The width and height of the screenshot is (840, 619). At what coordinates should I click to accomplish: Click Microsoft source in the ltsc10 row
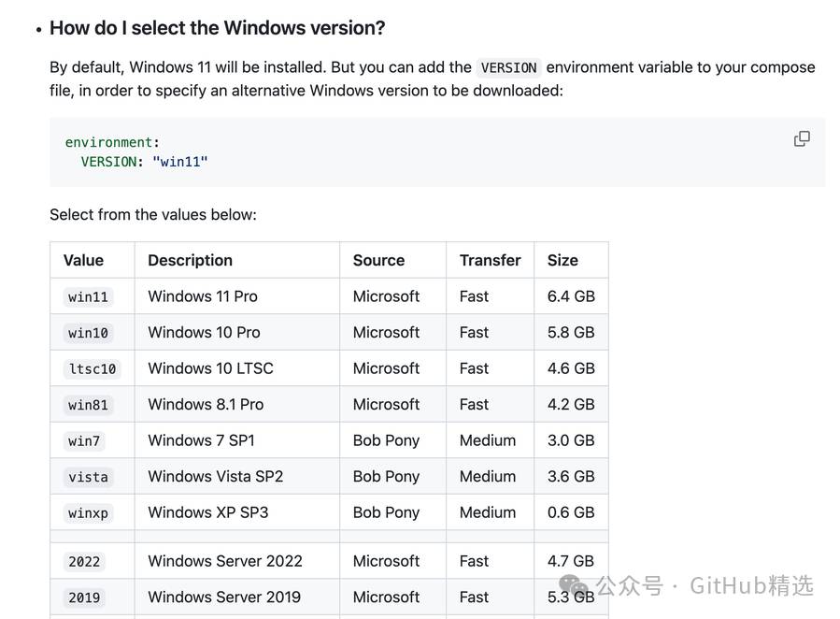386,368
